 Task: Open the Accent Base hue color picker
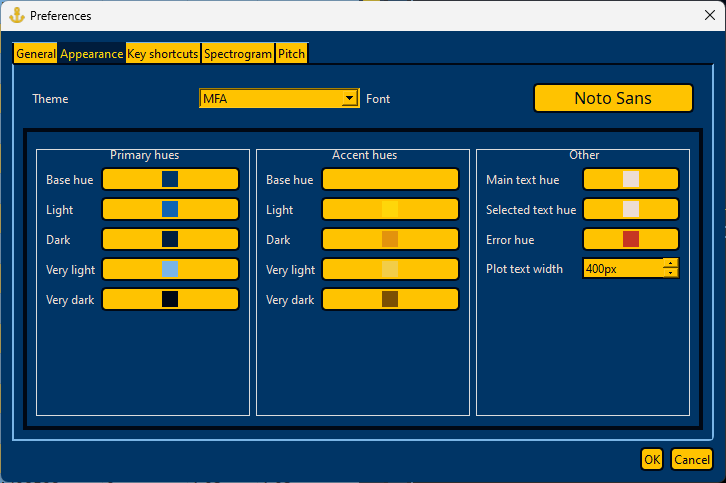390,179
